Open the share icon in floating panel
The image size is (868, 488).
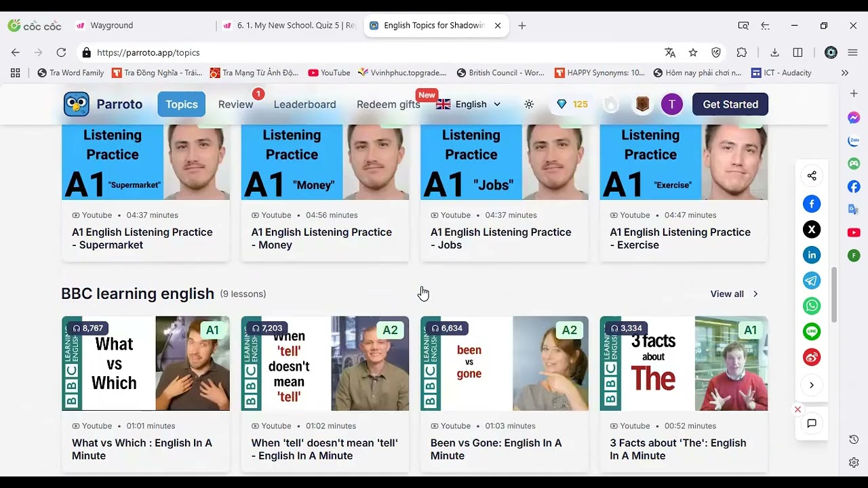point(812,176)
